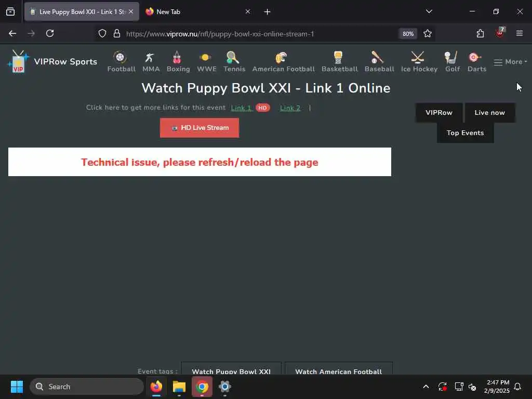The image size is (532, 399).
Task: Open the network tray icon
Action: point(459,387)
